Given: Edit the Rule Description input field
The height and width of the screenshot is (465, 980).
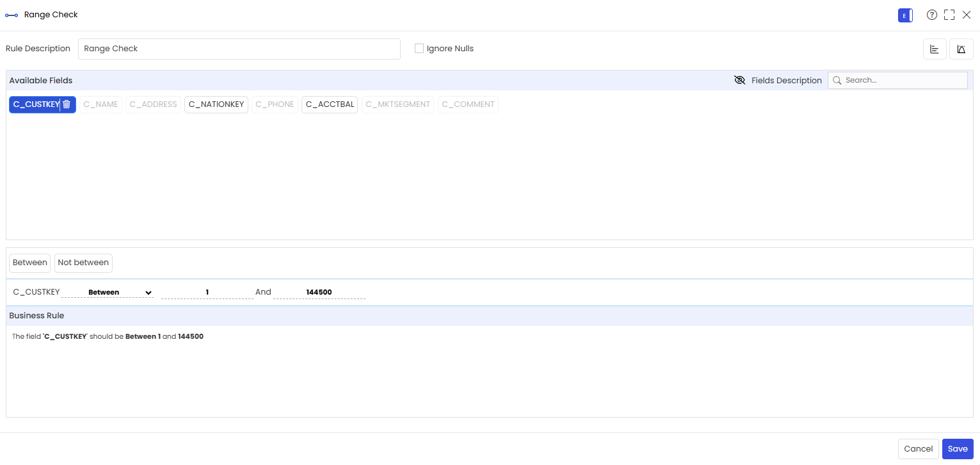Looking at the screenshot, I should coord(239,49).
